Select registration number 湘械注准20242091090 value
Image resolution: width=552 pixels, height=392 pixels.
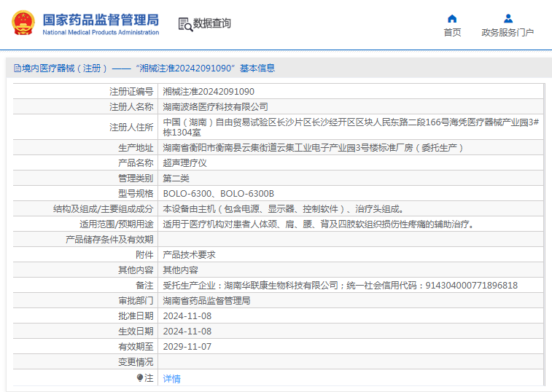[209, 92]
